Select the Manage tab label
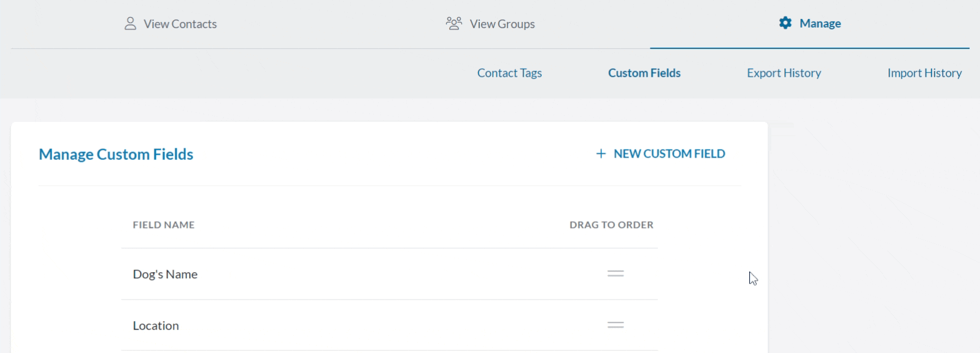This screenshot has height=353, width=980. pos(820,23)
